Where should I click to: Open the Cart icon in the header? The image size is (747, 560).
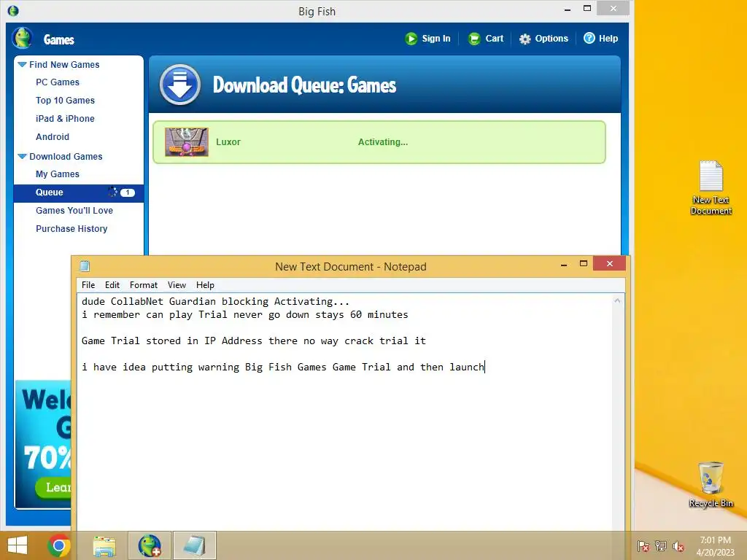click(x=474, y=39)
